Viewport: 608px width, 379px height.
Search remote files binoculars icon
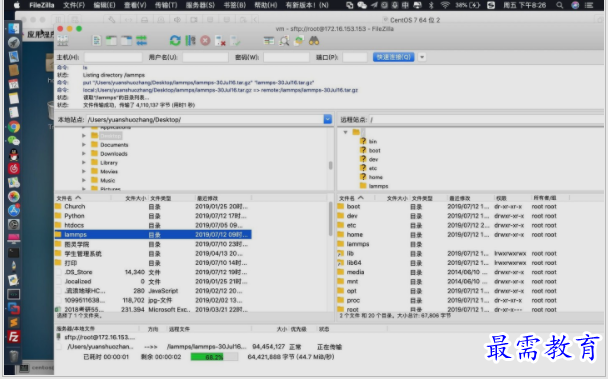314,41
